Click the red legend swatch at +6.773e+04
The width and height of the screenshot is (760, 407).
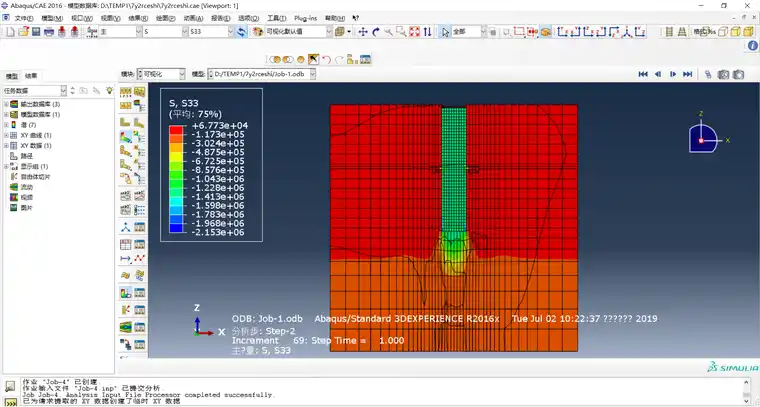[176, 129]
